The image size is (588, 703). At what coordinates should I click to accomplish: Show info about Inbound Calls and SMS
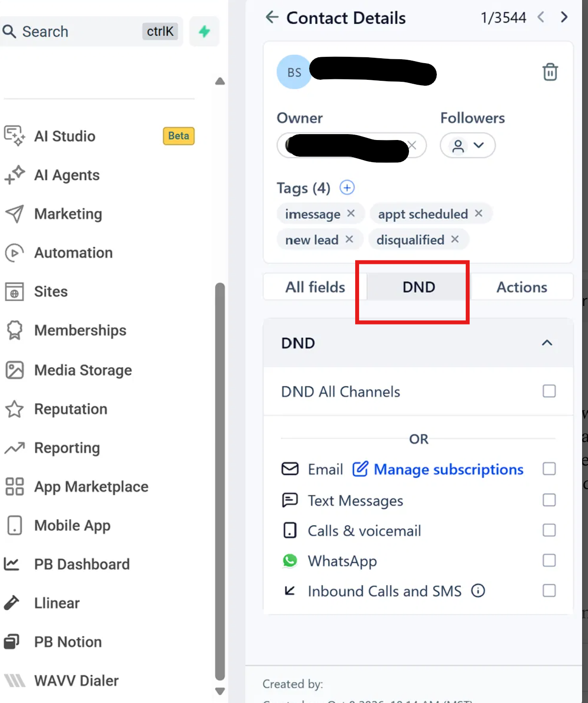[x=478, y=591]
